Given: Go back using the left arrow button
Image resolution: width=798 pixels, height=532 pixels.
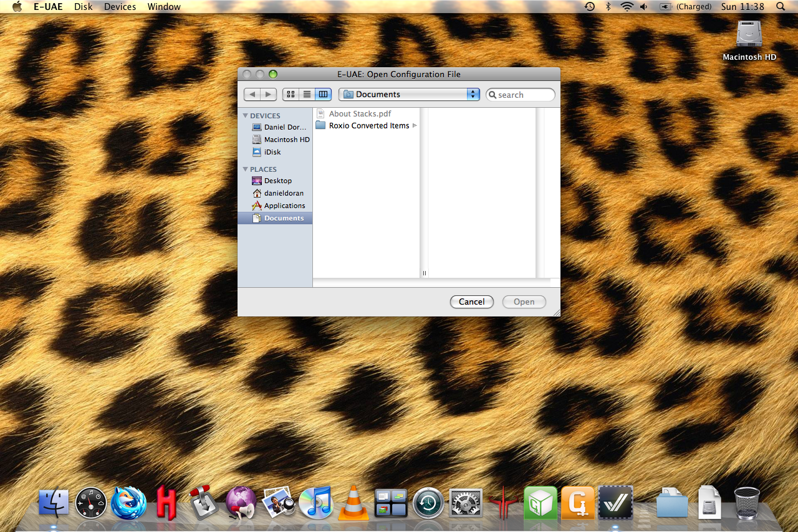Looking at the screenshot, I should pyautogui.click(x=252, y=94).
